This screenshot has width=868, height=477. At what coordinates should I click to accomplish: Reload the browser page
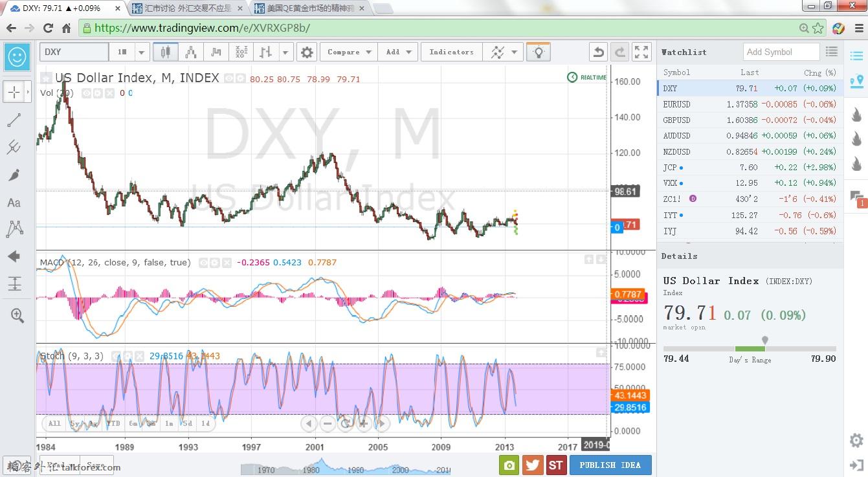[x=48, y=28]
